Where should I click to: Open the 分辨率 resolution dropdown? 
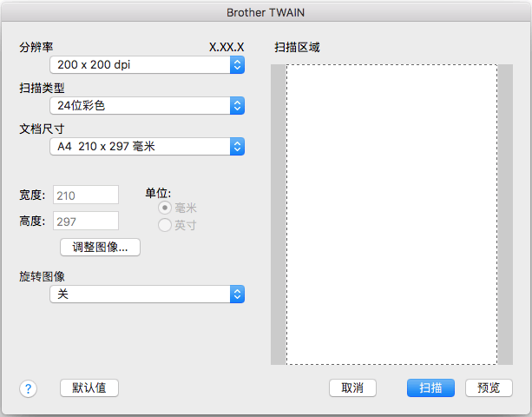[147, 64]
